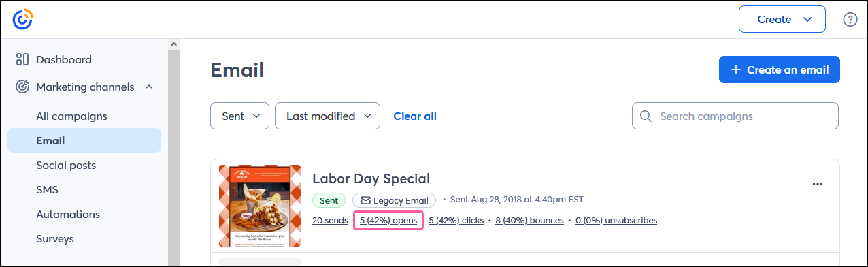Click the Dashboard grid icon
The height and width of the screenshot is (267, 868).
(22, 59)
